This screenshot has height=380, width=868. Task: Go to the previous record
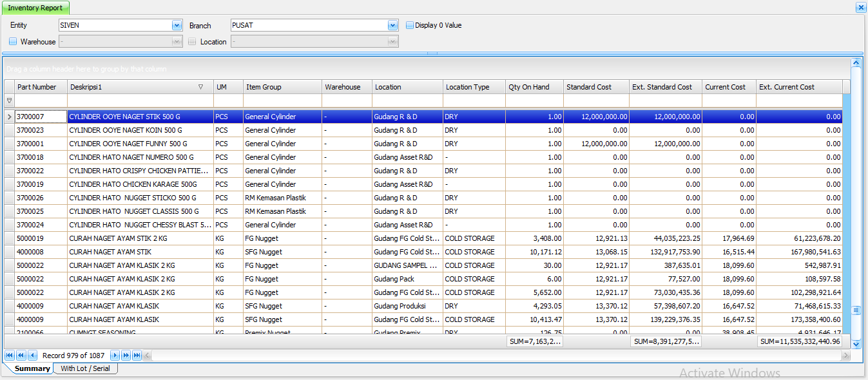32,355
